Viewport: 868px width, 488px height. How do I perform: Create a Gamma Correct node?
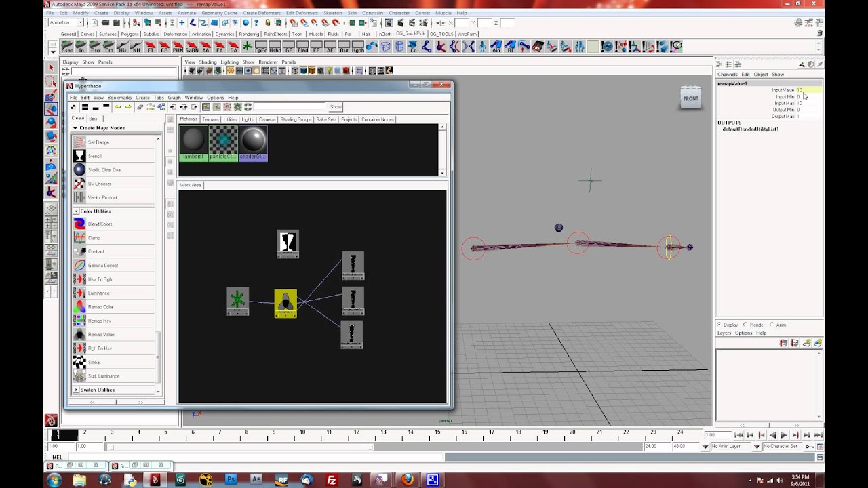click(x=113, y=266)
